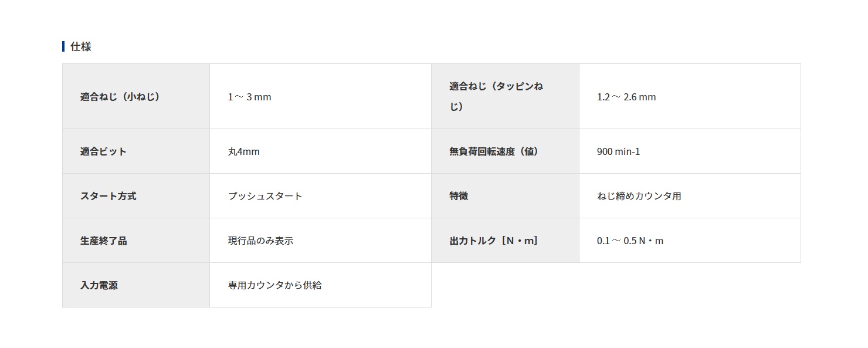Screen dimensions: 868x348
Task: Click the 900 min-1 value
Action: point(619,151)
